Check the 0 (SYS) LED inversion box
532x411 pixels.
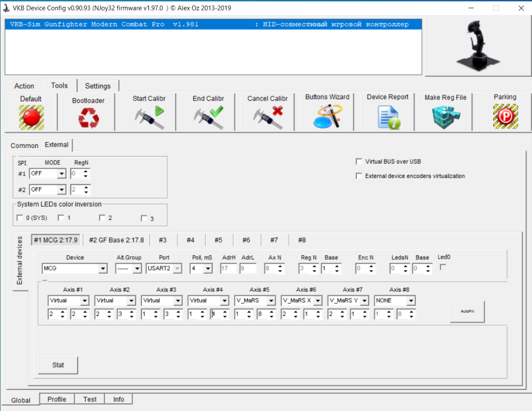pyautogui.click(x=20, y=218)
